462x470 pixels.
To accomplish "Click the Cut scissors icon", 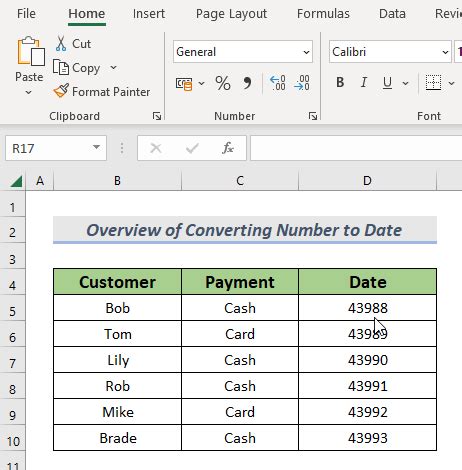I will [61, 44].
